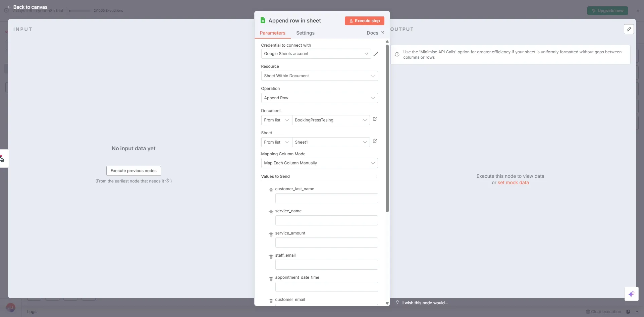Expand the Google Sheets account credential dropdown
The height and width of the screenshot is (317, 644).
(316, 54)
